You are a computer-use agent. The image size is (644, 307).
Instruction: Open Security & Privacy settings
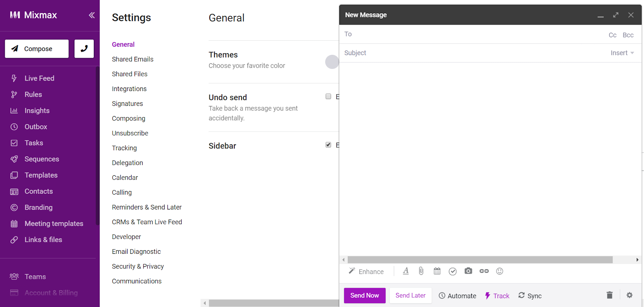click(138, 266)
